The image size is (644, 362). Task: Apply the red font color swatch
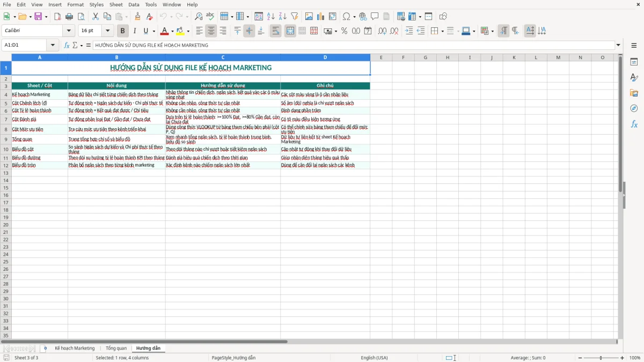pos(165,31)
